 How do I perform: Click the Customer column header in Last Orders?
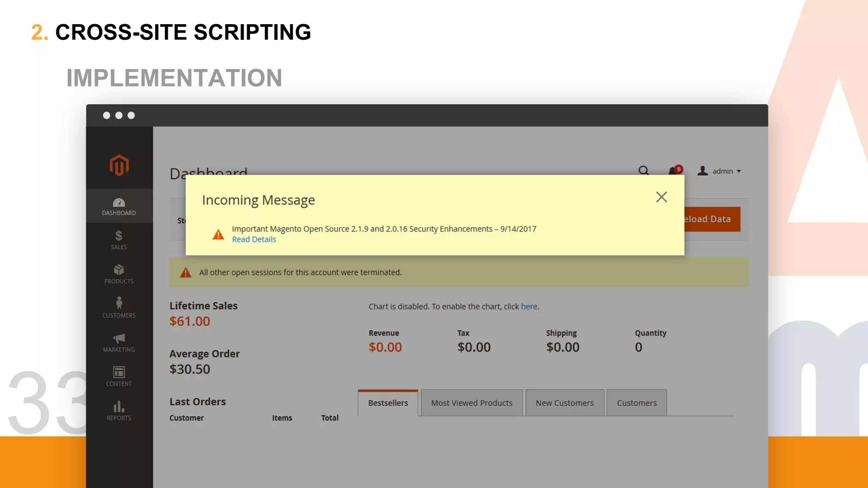tap(186, 418)
